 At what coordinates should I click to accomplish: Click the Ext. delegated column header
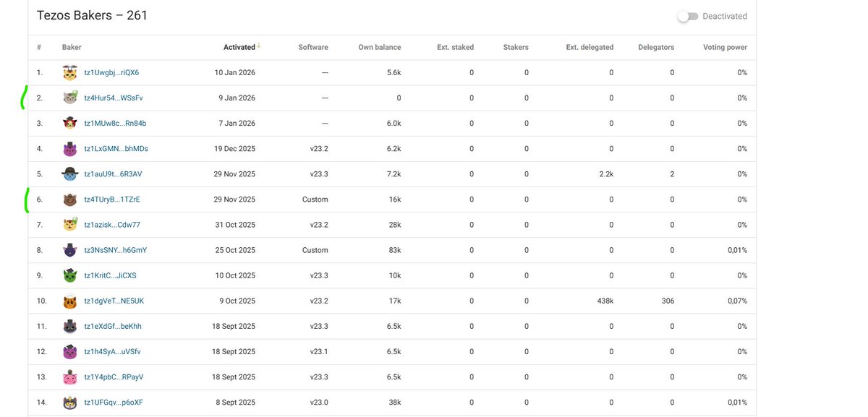click(x=590, y=47)
